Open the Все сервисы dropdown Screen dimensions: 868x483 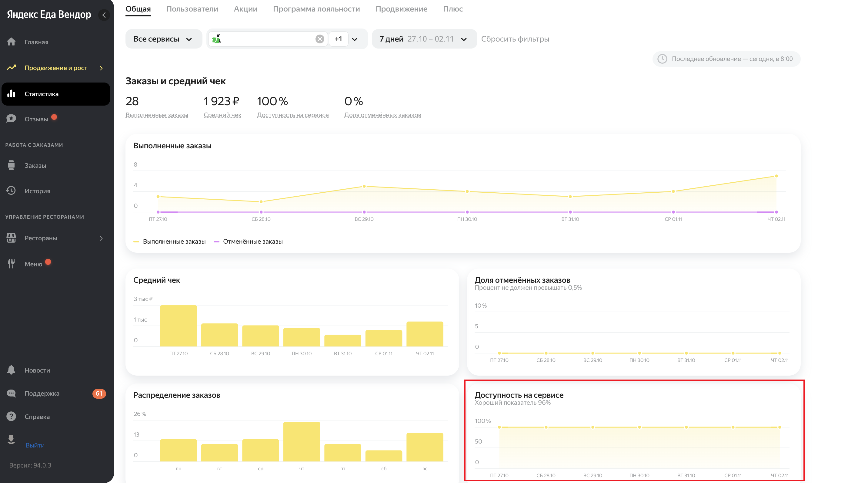pyautogui.click(x=163, y=39)
